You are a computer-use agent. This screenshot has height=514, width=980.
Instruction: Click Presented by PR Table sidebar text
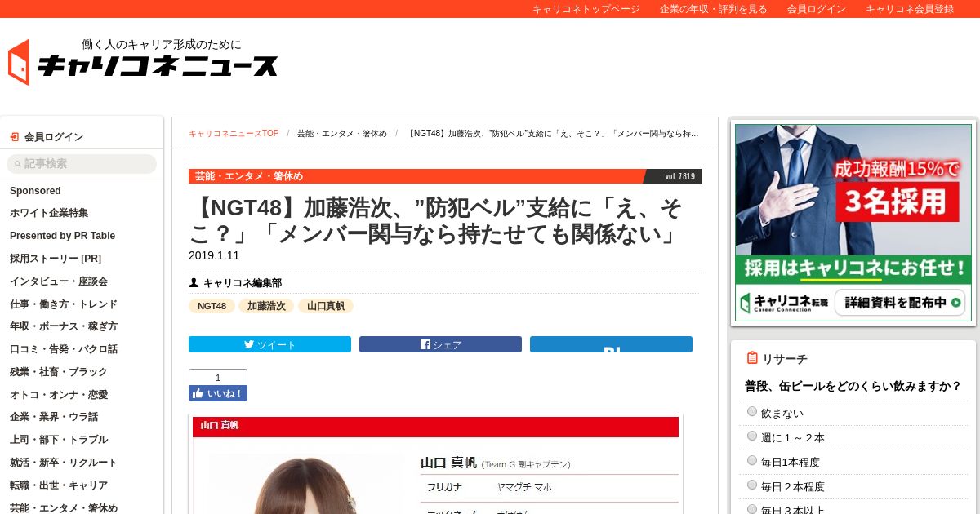point(62,236)
